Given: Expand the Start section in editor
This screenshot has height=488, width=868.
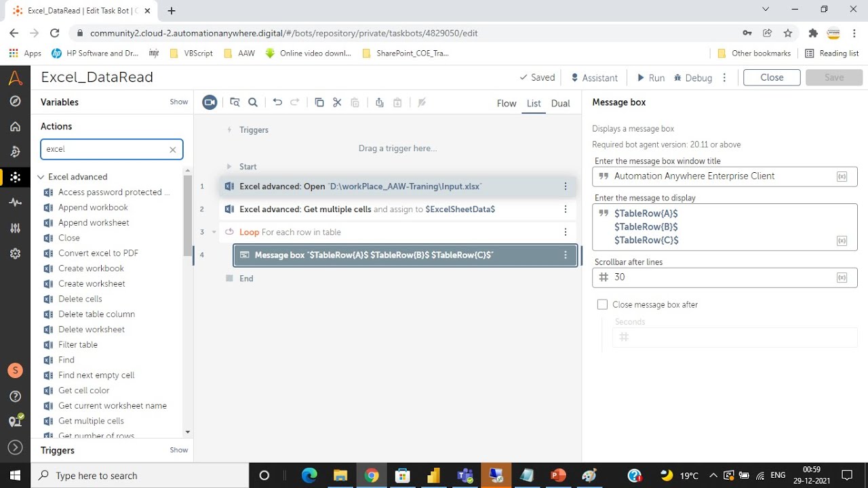Looking at the screenshot, I should pyautogui.click(x=229, y=167).
